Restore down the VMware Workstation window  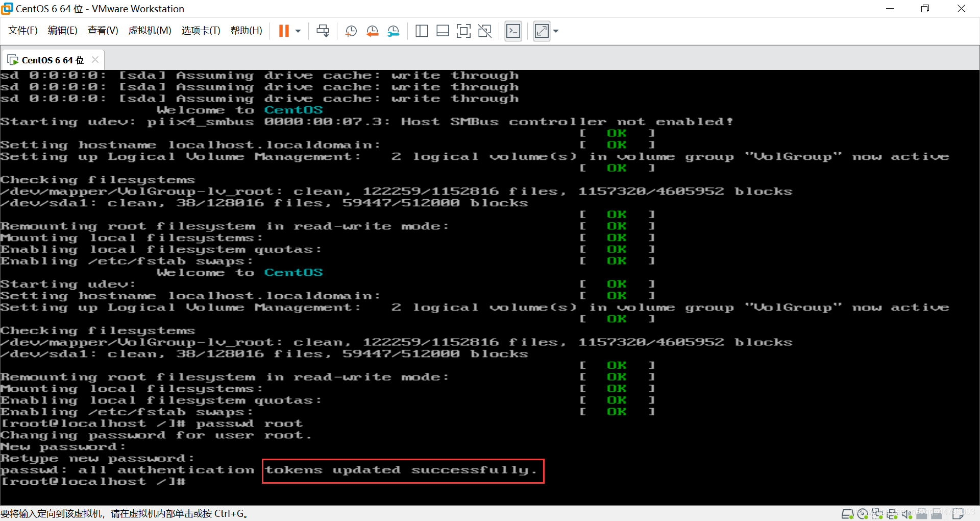point(925,9)
